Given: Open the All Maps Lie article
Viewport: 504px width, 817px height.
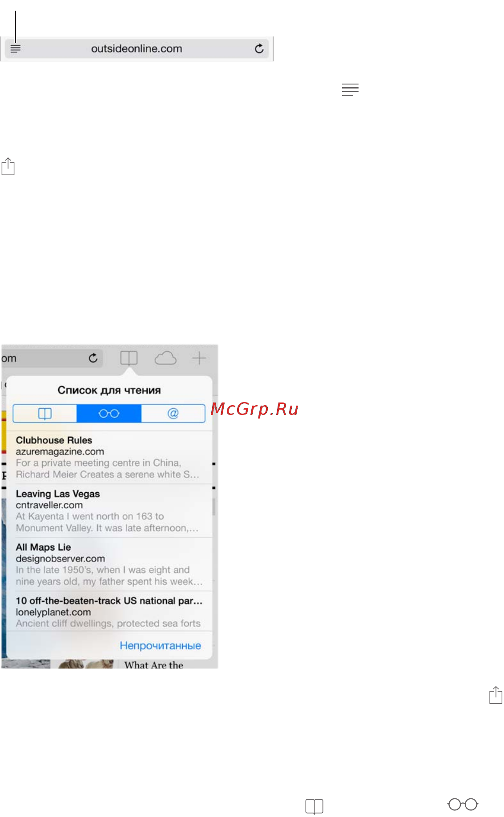Looking at the screenshot, I should click(109, 564).
